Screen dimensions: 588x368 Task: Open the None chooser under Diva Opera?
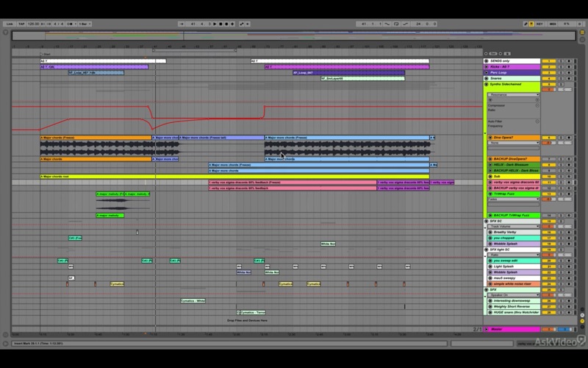[x=513, y=143]
